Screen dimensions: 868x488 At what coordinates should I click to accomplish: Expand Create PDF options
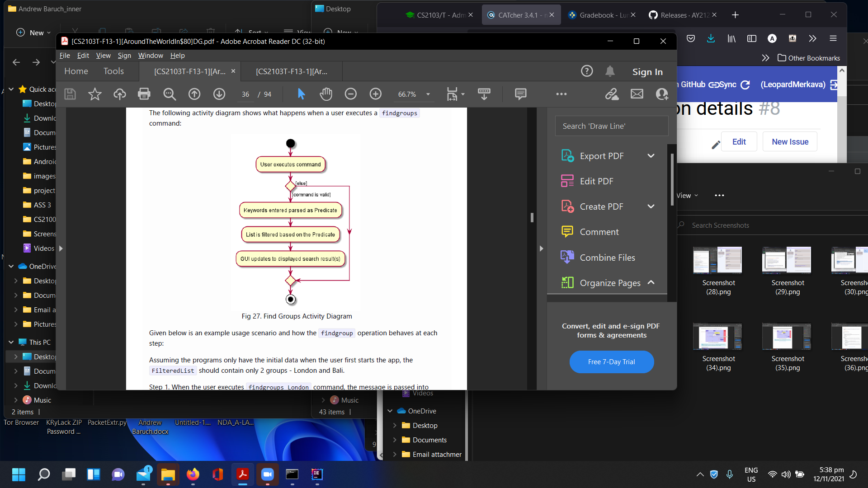tap(651, 206)
